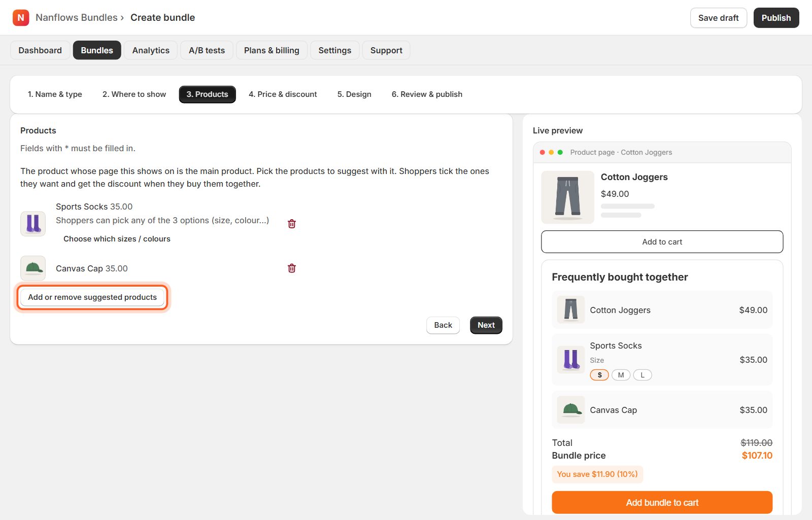812x520 pixels.
Task: Click Add or remove suggested products
Action: 92,297
